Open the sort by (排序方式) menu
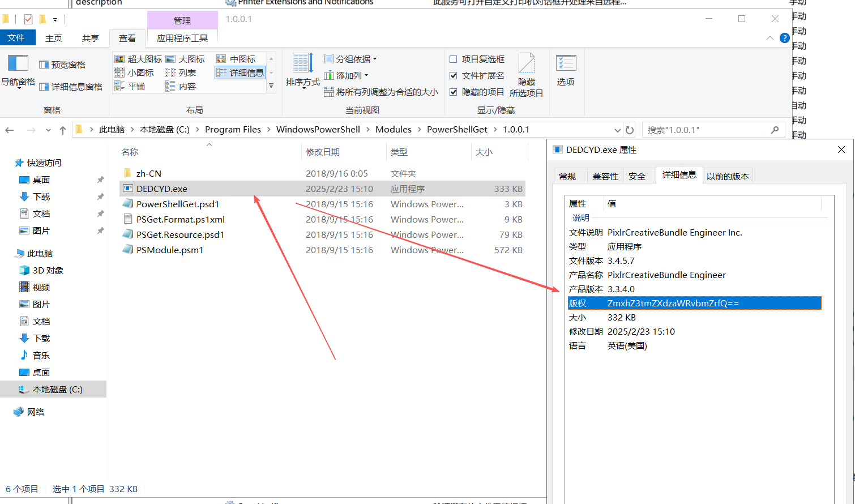This screenshot has width=855, height=504. pyautogui.click(x=303, y=71)
